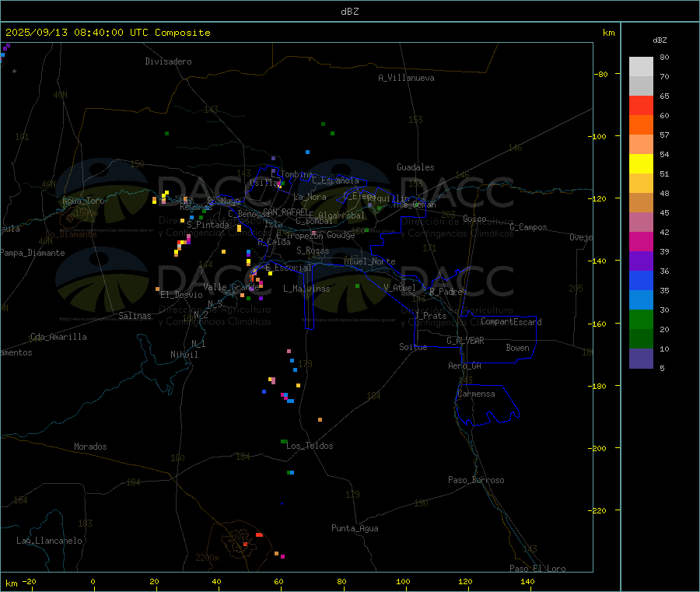The image size is (700, 592).
Task: Click the Paso_Burroso label on the map
Action: coord(476,480)
